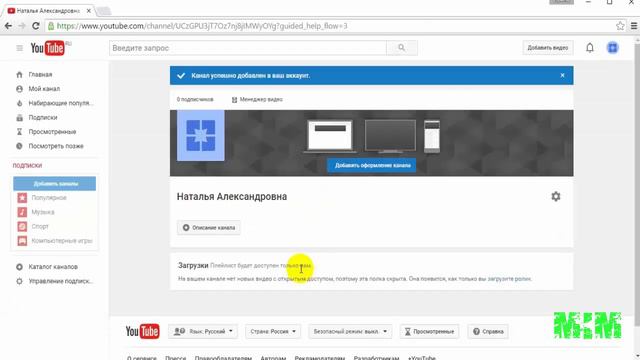Click the footer Просмотренные button
640x360 pixels.
coord(429,331)
